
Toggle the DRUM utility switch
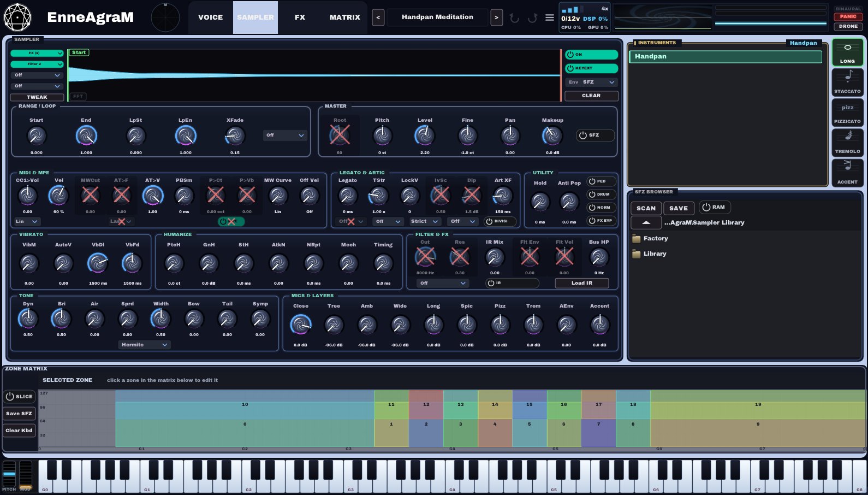[x=602, y=194]
